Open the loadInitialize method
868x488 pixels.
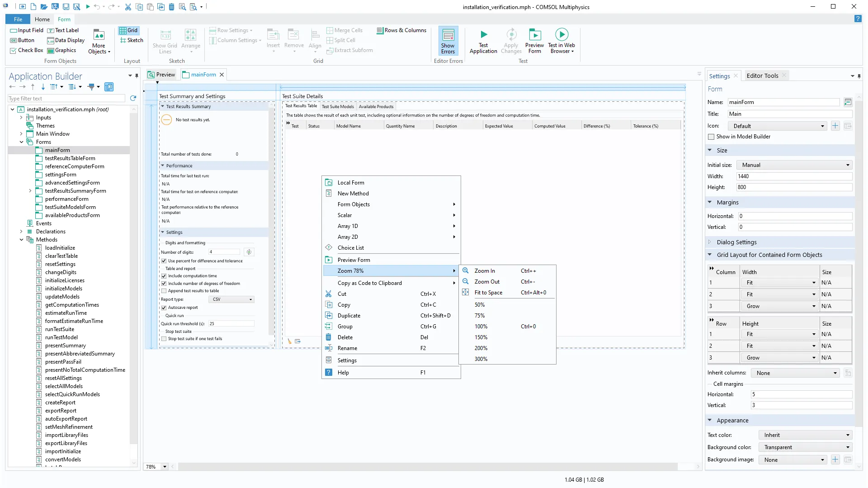(x=60, y=248)
